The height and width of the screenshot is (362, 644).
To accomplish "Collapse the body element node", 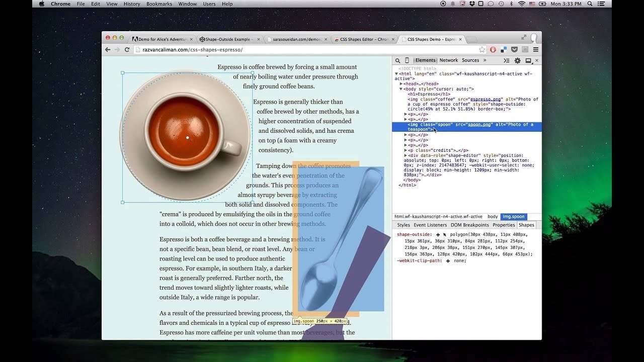I will (x=401, y=89).
